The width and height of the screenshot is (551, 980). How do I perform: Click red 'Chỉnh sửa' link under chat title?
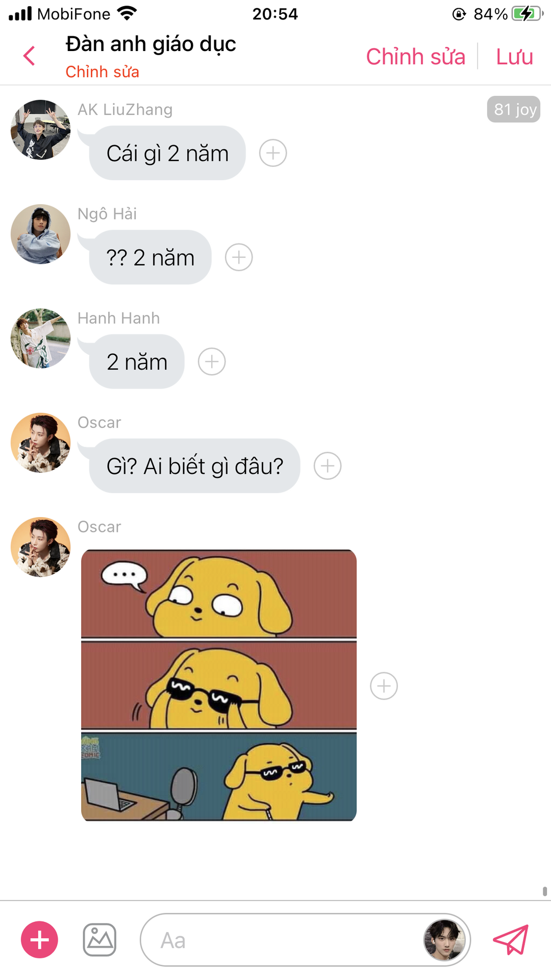tap(102, 72)
